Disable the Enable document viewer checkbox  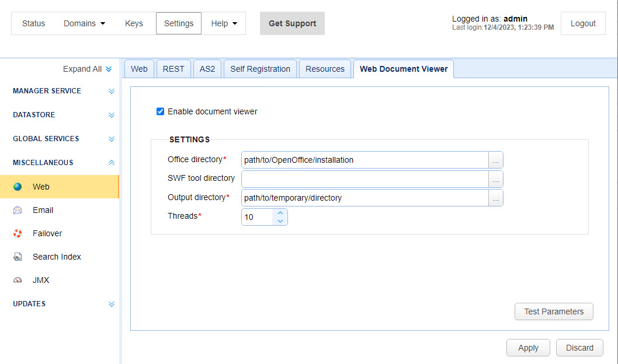pos(159,111)
